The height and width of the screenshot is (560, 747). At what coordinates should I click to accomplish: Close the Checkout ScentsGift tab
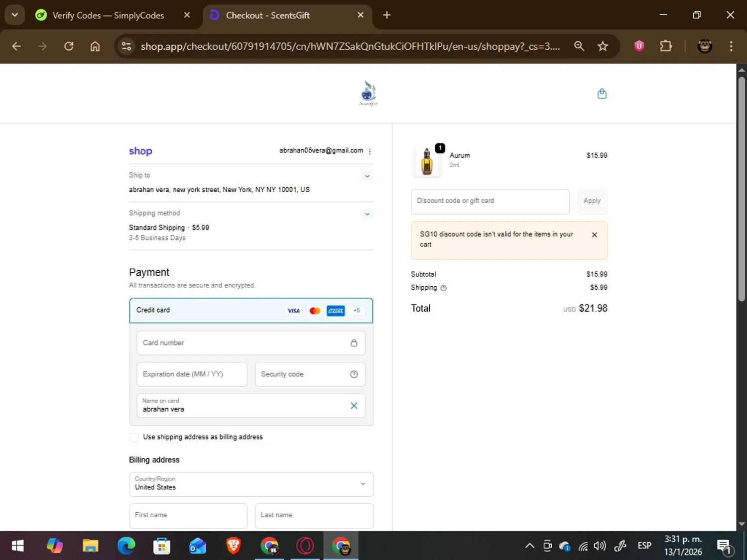[x=361, y=15]
